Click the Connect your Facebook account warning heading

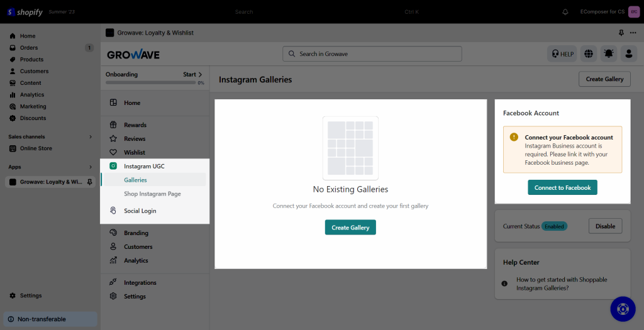coord(569,138)
